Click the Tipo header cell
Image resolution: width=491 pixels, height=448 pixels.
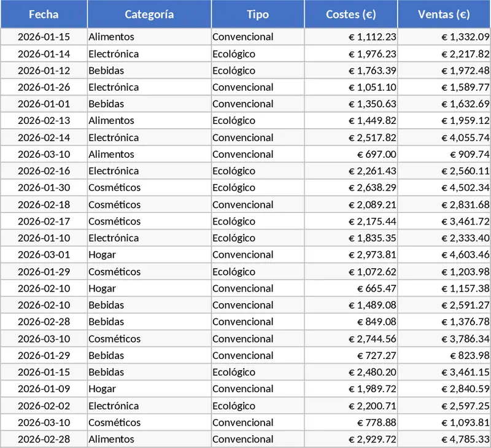pos(258,14)
